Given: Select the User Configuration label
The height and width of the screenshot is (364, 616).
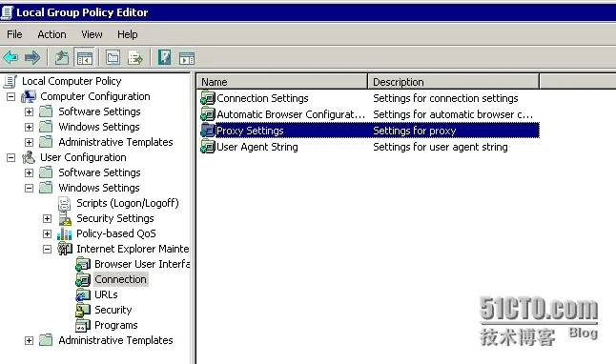Looking at the screenshot, I should [83, 157].
